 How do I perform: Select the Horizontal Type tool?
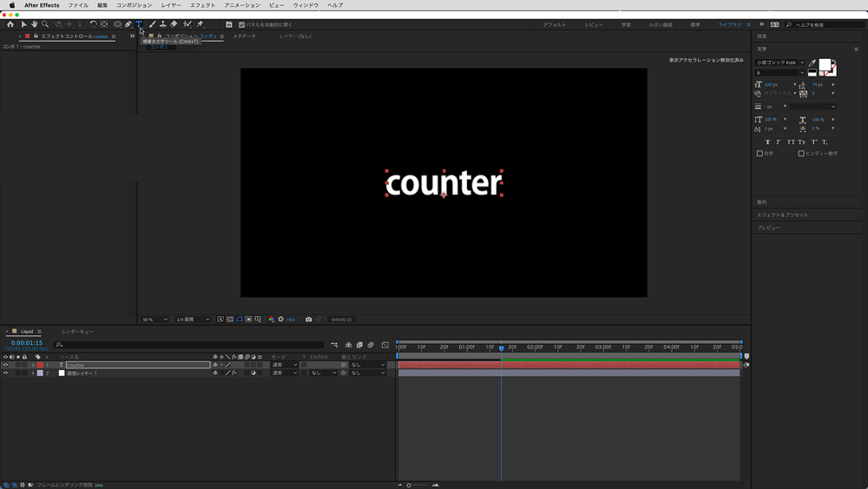point(139,24)
